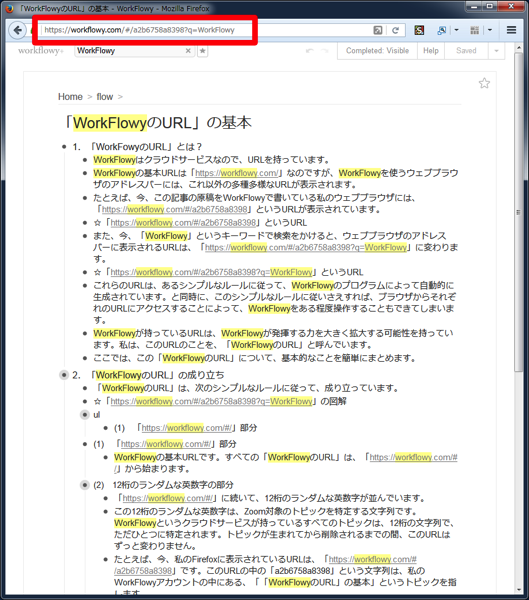Click bullet of item 1. 「WorkFowyのURL」とは?
This screenshot has width=529, height=600.
[64, 147]
